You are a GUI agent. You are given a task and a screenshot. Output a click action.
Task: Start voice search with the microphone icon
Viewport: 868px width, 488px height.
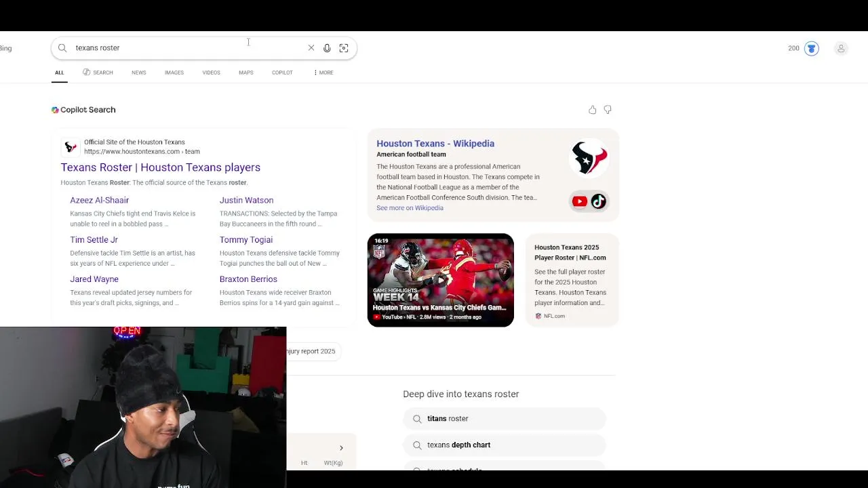pyautogui.click(x=327, y=48)
